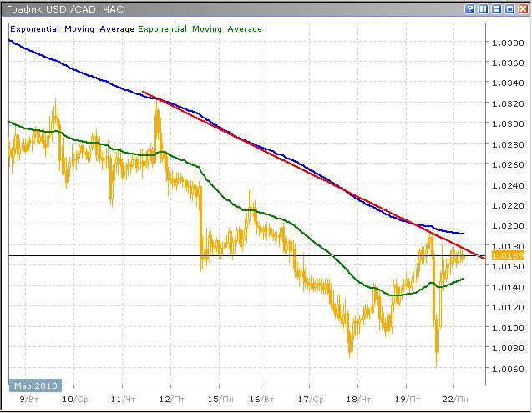This screenshot has height=413, width=532.
Task: Select the blue Exponential_Moving_Average legend label
Action: tap(72, 29)
